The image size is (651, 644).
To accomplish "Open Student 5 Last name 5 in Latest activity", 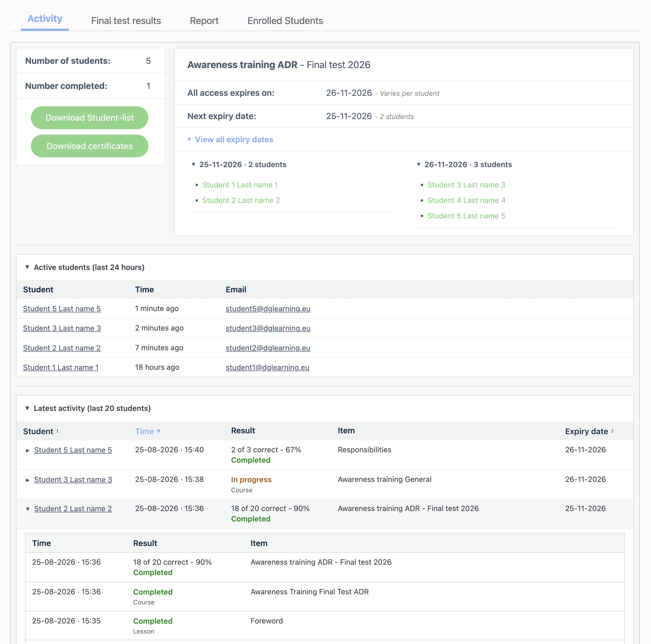I will coord(73,450).
